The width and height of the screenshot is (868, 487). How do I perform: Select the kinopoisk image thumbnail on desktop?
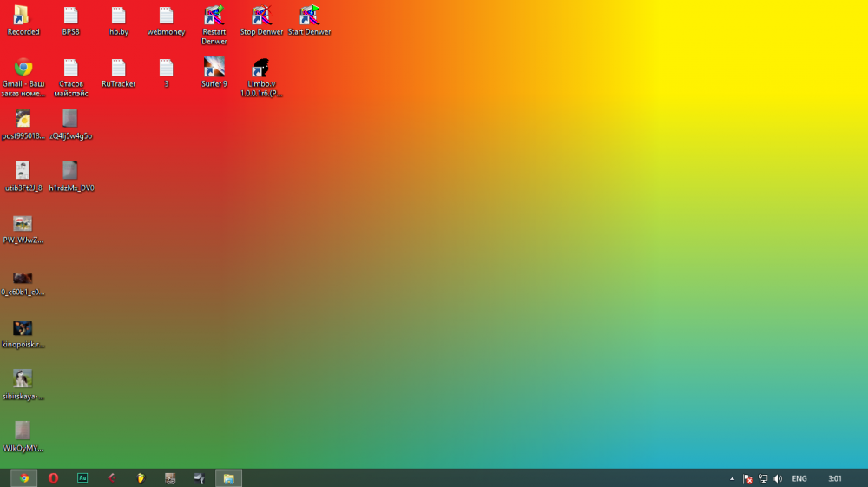click(x=23, y=328)
